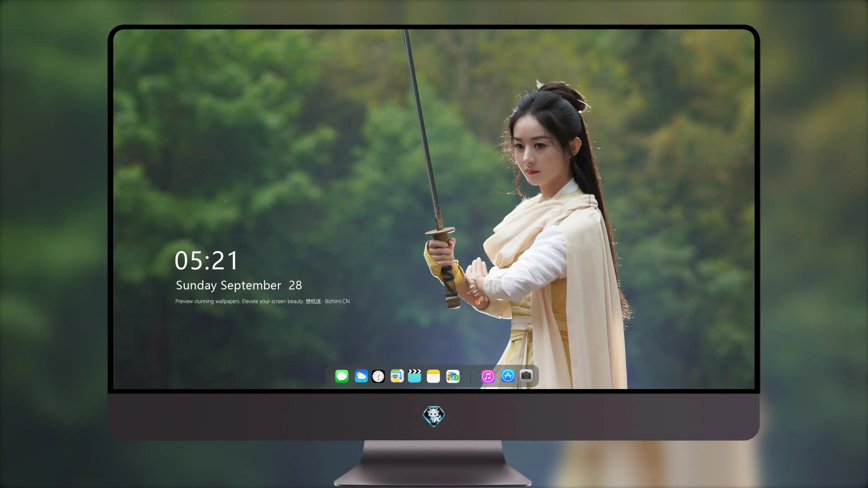This screenshot has height=488, width=868.
Task: Open the yellow Notes app
Action: (433, 376)
